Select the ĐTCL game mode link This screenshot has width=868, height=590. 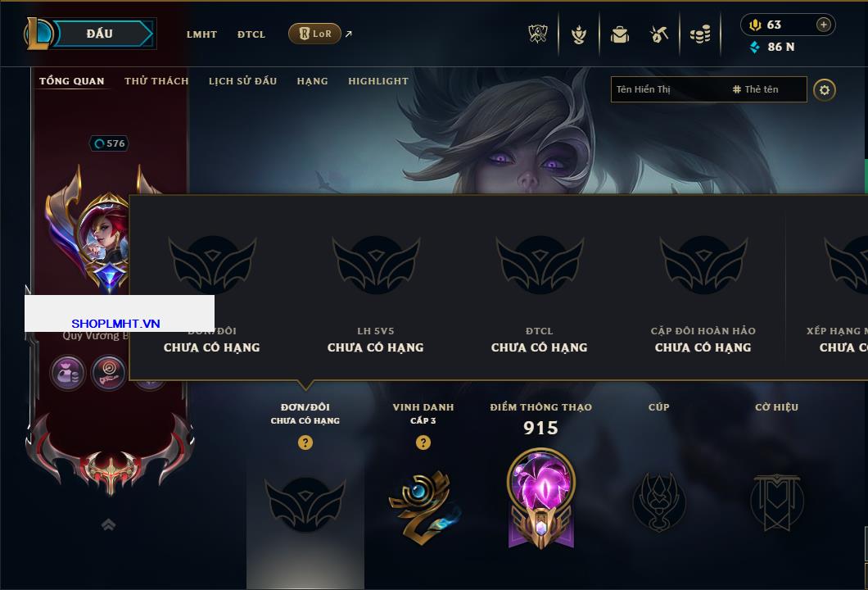click(251, 34)
